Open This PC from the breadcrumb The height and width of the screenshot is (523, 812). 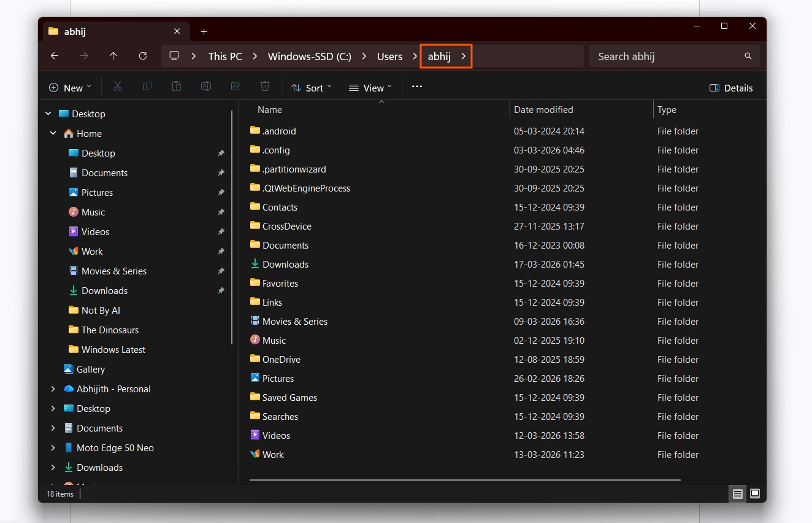[225, 56]
